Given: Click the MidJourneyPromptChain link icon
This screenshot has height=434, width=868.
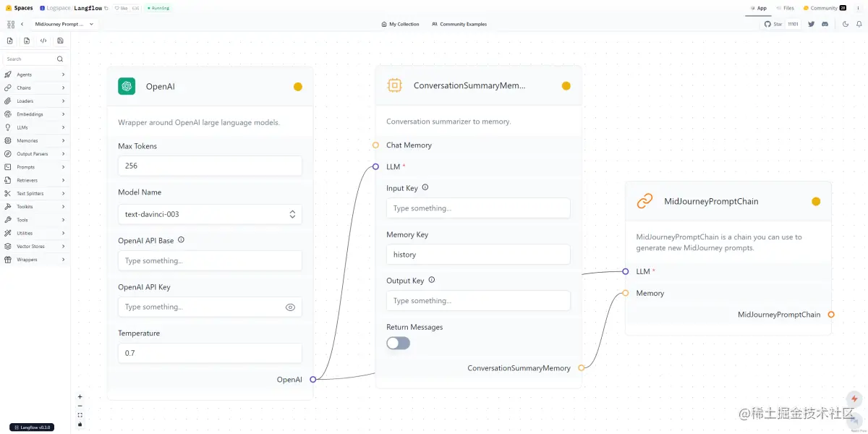Looking at the screenshot, I should pos(644,201).
